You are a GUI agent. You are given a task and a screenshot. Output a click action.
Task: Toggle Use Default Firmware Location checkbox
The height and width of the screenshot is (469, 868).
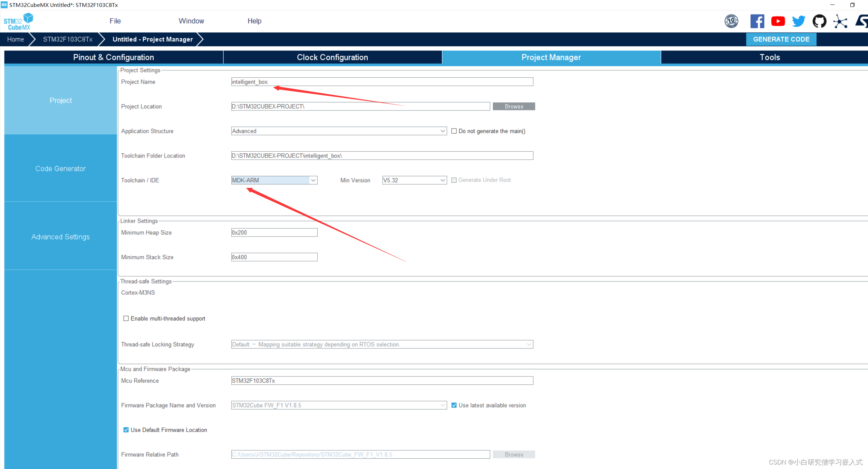point(126,430)
